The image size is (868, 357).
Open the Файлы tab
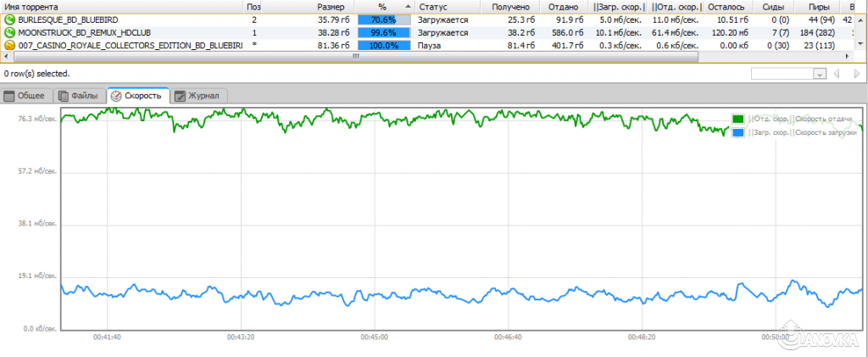pos(80,96)
